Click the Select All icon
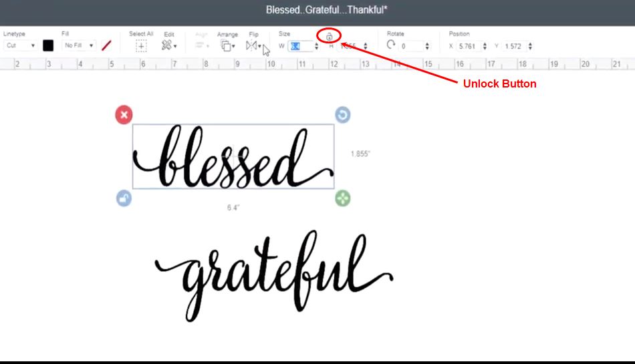The height and width of the screenshot is (364, 635). point(141,46)
